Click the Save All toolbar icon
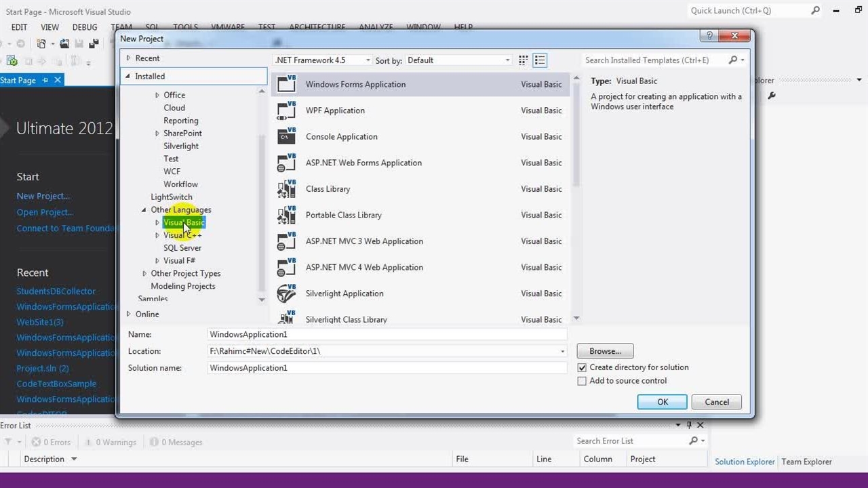868x488 pixels. (x=94, y=43)
